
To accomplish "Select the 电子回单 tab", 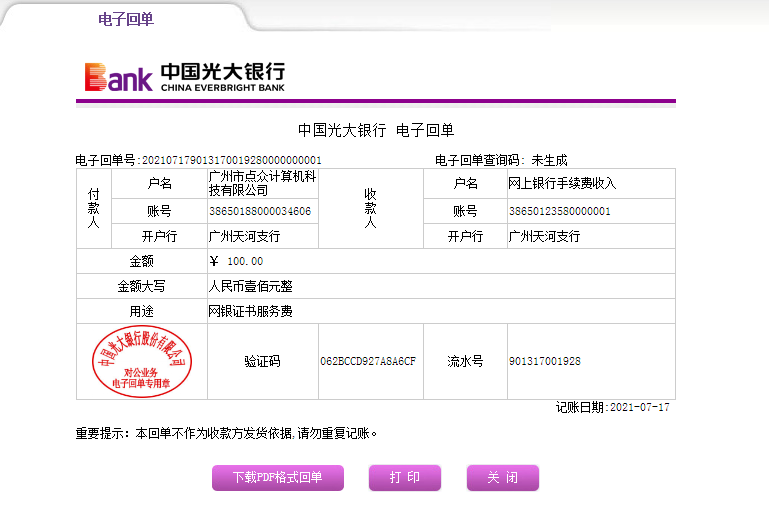I will click(126, 19).
